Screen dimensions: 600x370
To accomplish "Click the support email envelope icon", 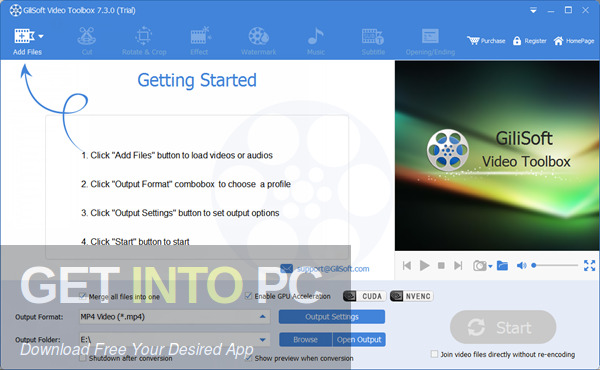I will 287,269.
